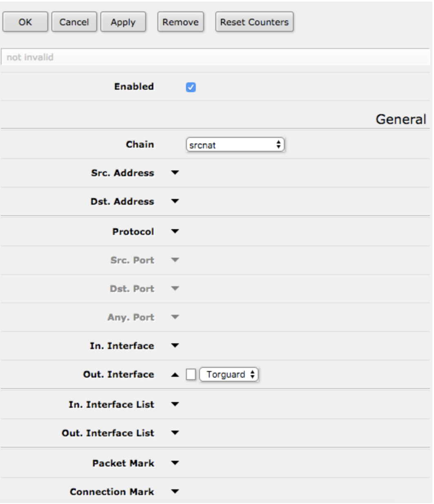The height and width of the screenshot is (504, 434).
Task: Expand the Protocol field
Action: [x=175, y=230]
